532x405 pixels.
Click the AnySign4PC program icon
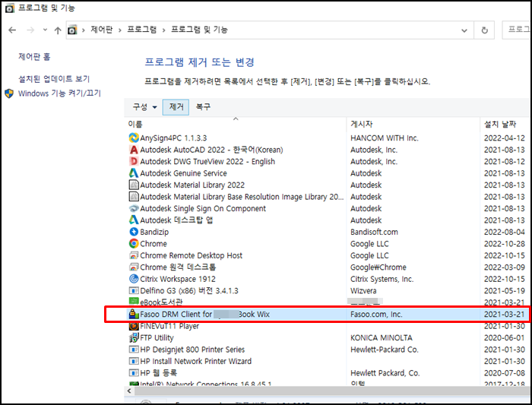point(134,138)
